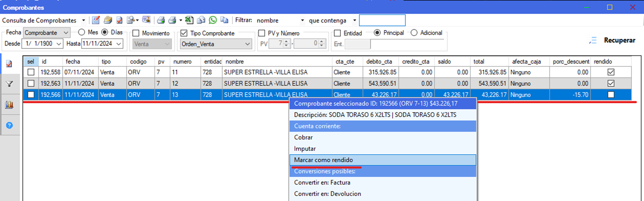Viewport: 644px width, 201px height.
Task: Click the edit note pencil icon
Action: click(96, 20)
